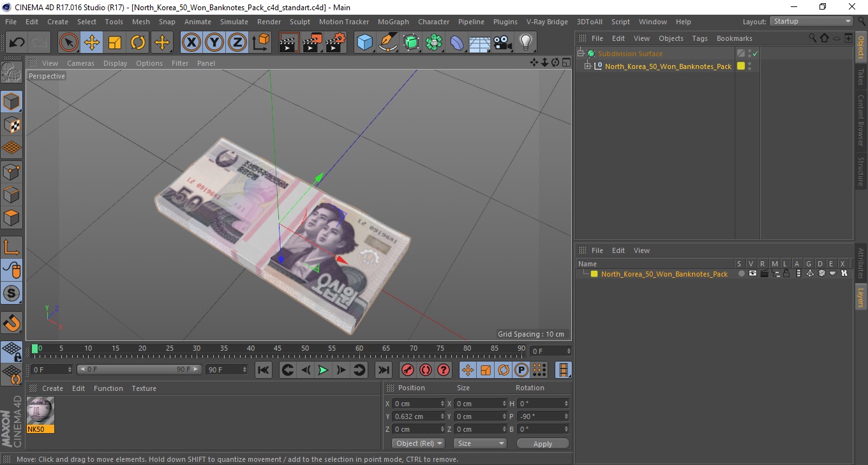Activate the Rotate tool
Viewport: 868px width, 465px height.
[x=138, y=43]
